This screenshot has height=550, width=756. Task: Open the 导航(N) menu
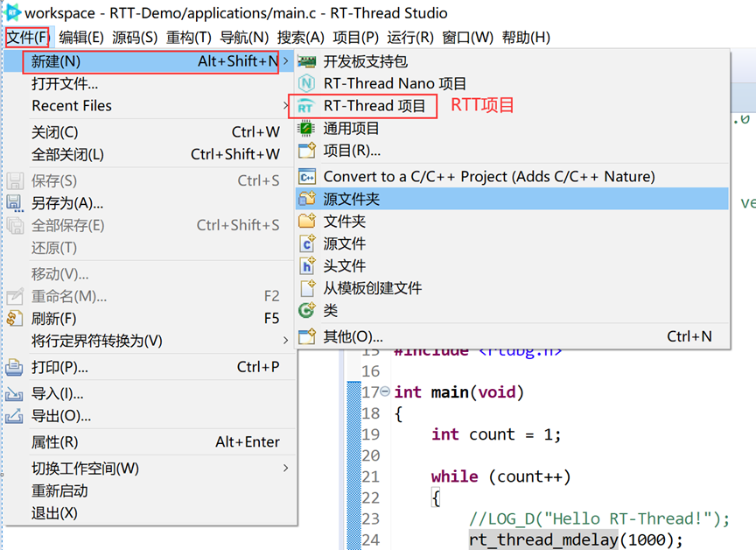pyautogui.click(x=244, y=37)
